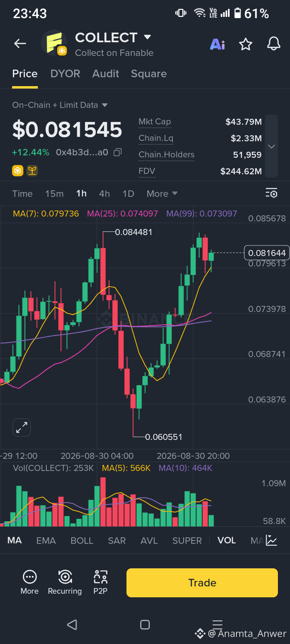Tap the FDV label
The height and width of the screenshot is (644, 290).
tap(147, 171)
